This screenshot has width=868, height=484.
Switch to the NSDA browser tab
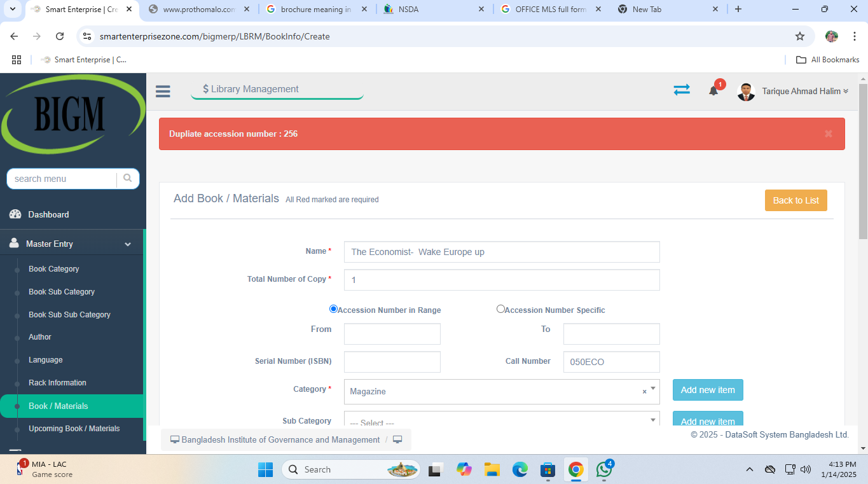pyautogui.click(x=432, y=10)
